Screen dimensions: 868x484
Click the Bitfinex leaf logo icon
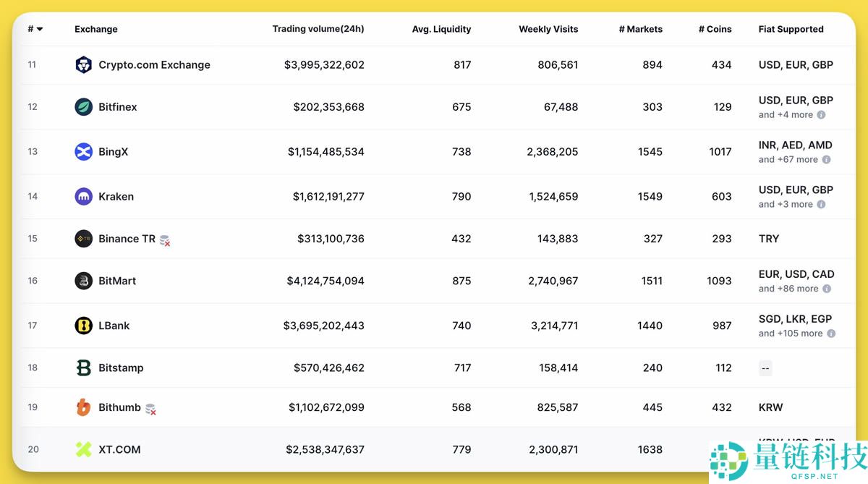pos(83,107)
